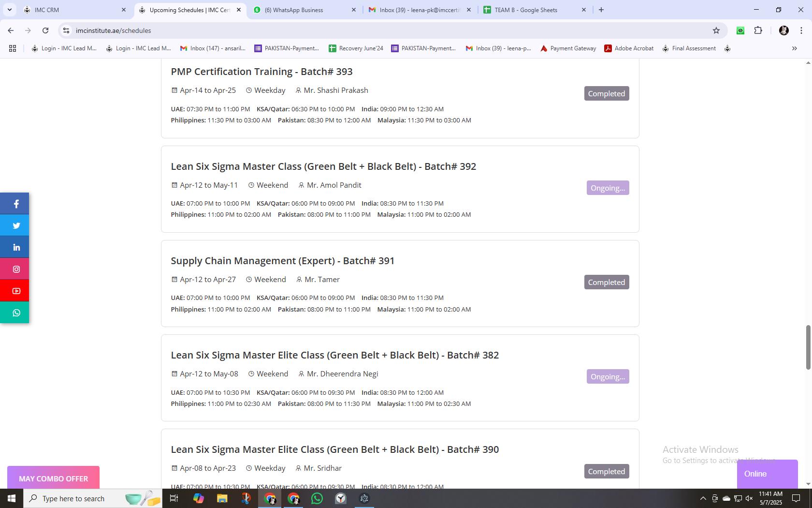The image size is (812, 508).
Task: Click PMP Certification Training Batch# 393 title
Action: click(261, 72)
